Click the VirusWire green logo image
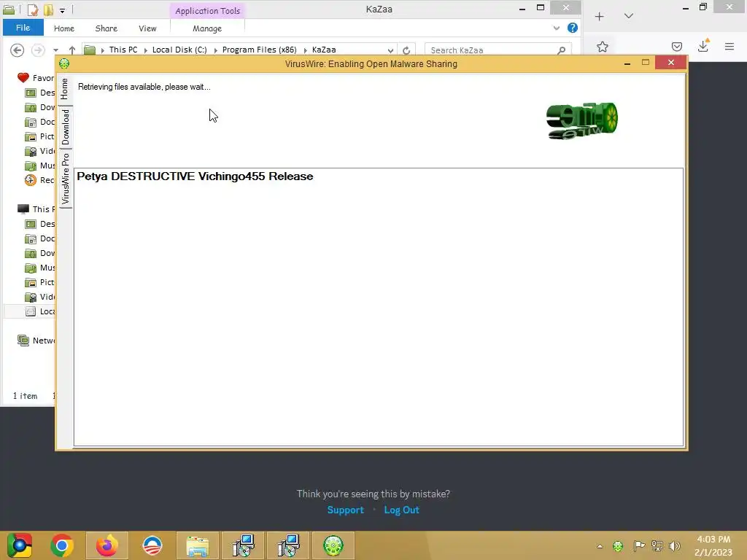747x560 pixels. pos(581,120)
